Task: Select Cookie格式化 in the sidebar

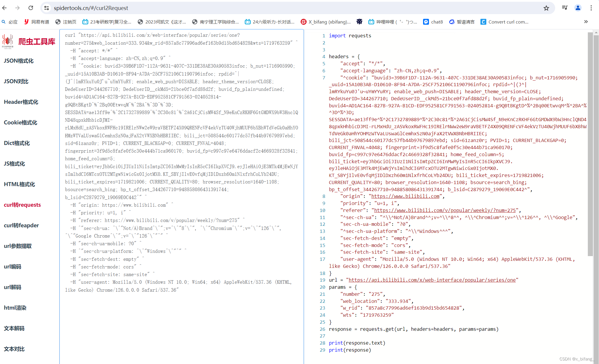Action: coord(20,123)
